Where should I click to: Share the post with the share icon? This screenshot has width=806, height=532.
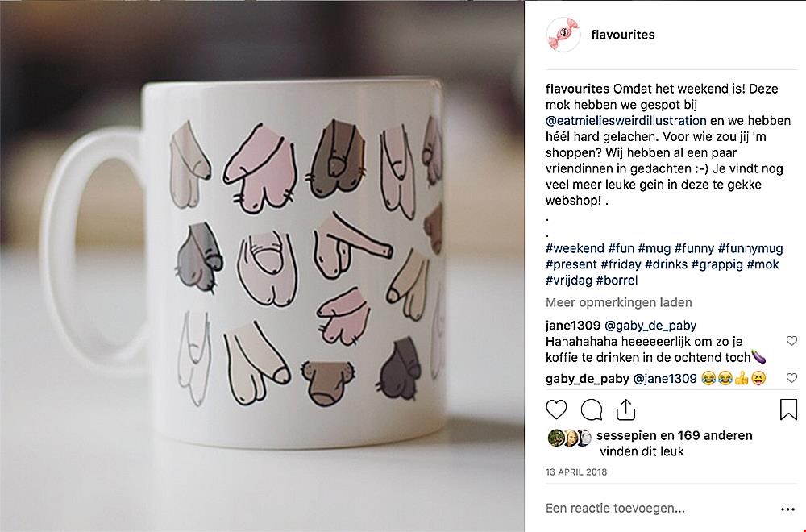click(x=625, y=409)
